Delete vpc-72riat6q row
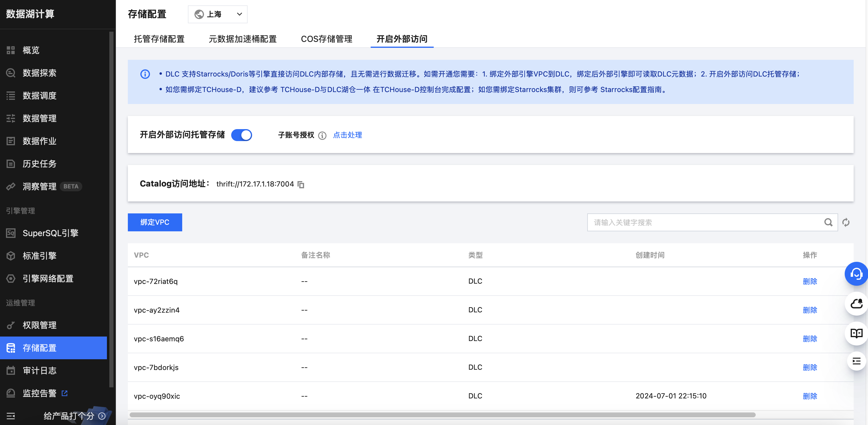This screenshot has width=868, height=425. (x=809, y=282)
